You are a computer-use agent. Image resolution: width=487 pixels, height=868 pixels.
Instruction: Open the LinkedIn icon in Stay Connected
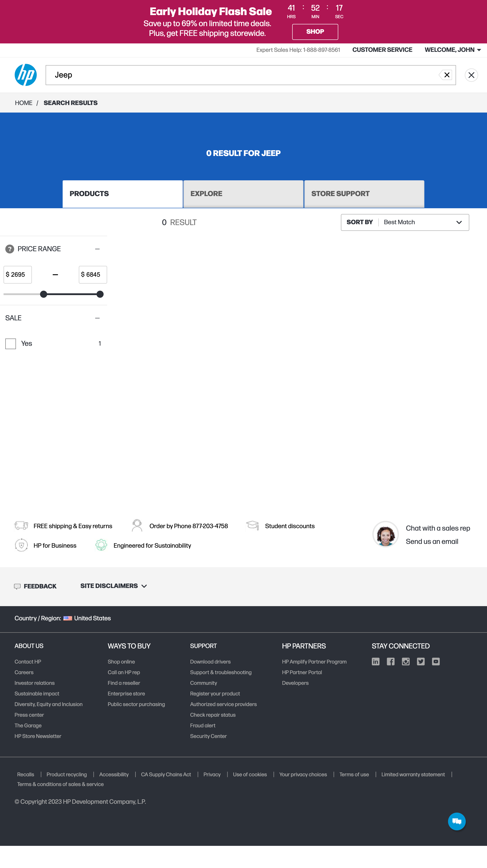[375, 662]
